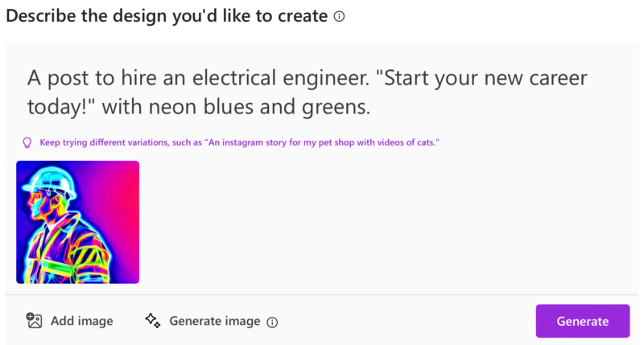The image size is (644, 345).
Task: Click the info icon beside the design heading
Action: coord(339,16)
